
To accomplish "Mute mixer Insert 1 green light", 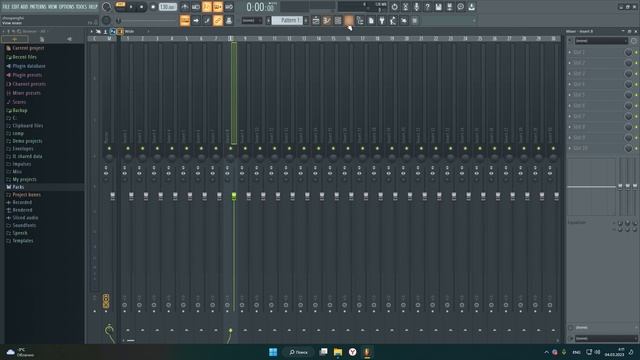I will (128, 148).
